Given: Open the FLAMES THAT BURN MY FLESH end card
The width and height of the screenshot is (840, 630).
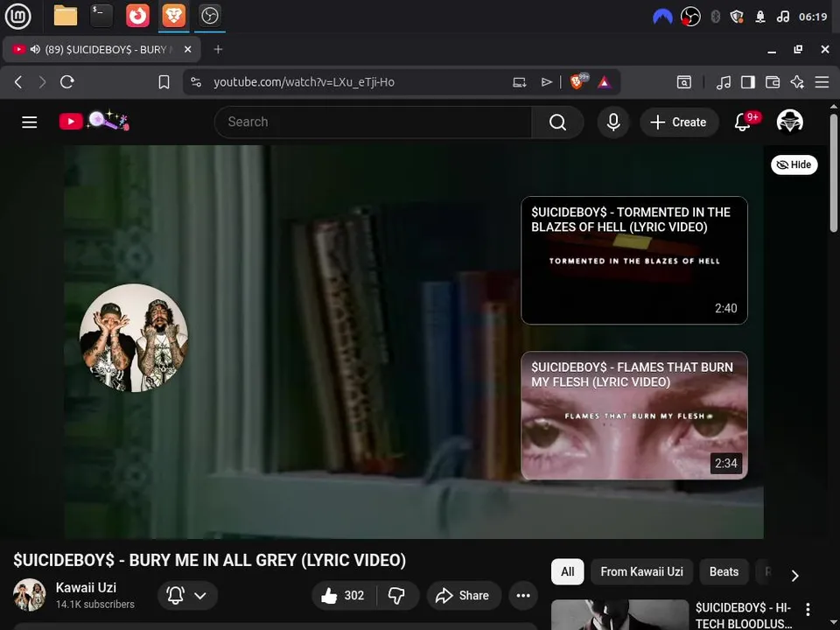Looking at the screenshot, I should 633,415.
